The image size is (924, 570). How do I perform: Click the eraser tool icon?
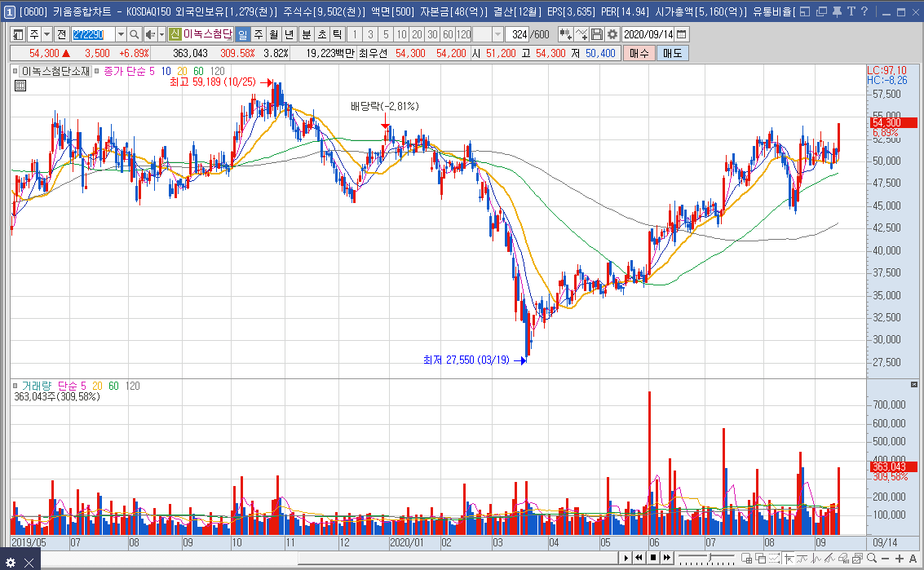(844, 559)
